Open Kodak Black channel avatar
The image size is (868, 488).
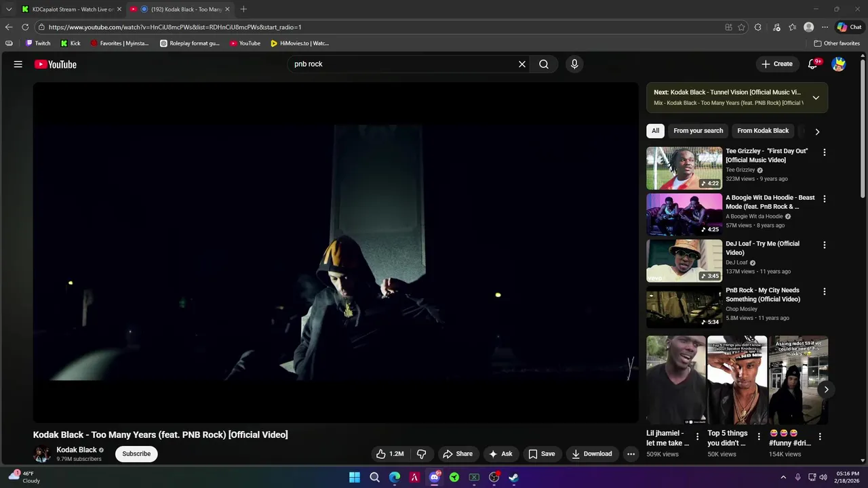(x=42, y=454)
